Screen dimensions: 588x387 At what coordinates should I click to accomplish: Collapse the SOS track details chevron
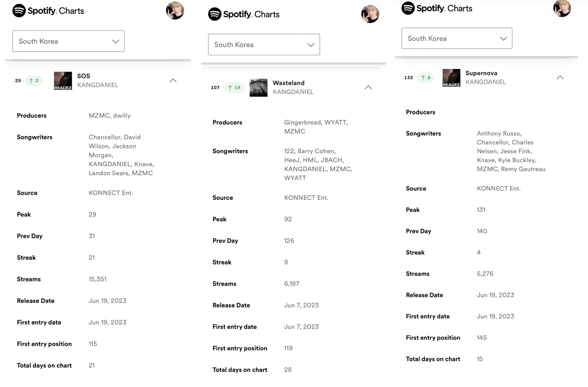pyautogui.click(x=173, y=81)
